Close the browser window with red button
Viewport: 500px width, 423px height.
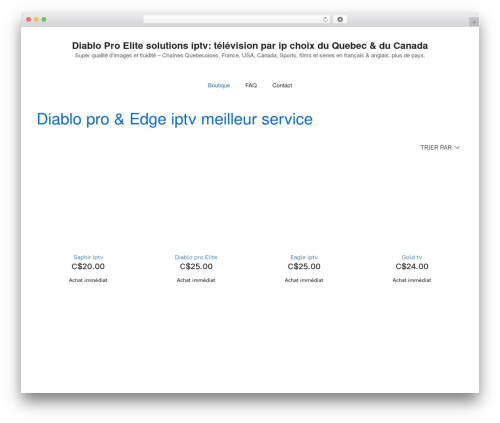(x=29, y=20)
